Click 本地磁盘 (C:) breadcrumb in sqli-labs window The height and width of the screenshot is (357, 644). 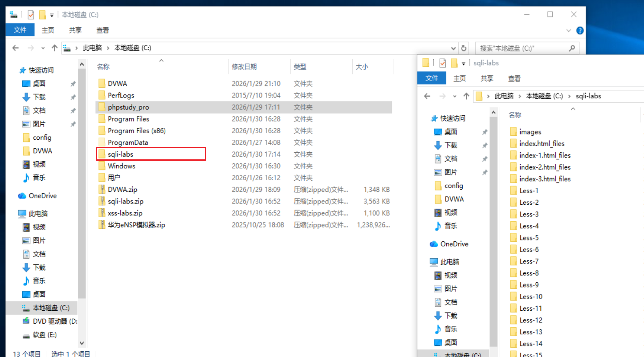(x=545, y=96)
